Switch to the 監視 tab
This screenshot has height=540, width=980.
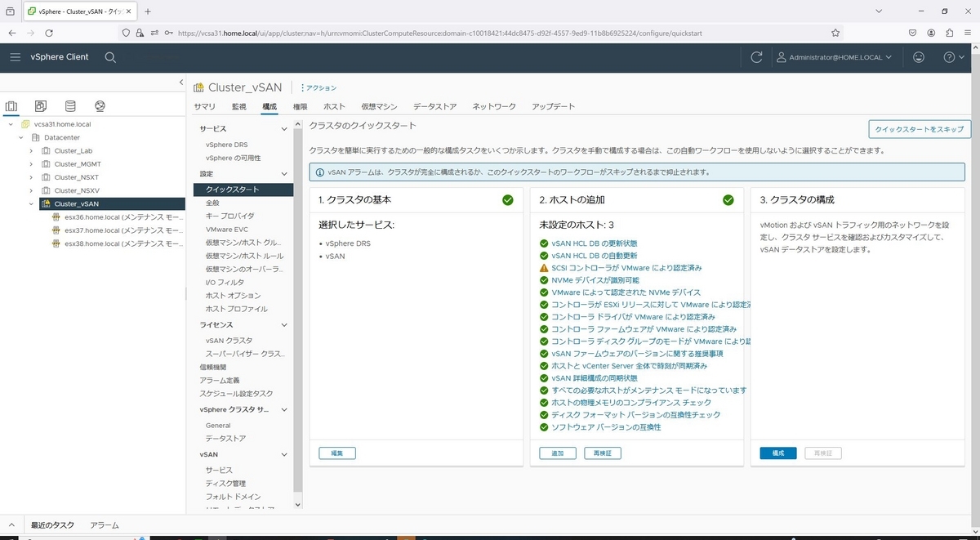238,107
